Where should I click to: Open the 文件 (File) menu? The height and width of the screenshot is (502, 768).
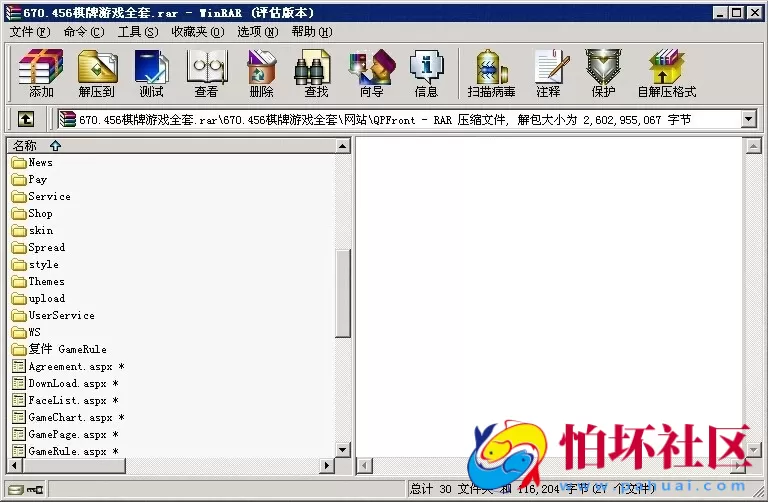pos(29,31)
